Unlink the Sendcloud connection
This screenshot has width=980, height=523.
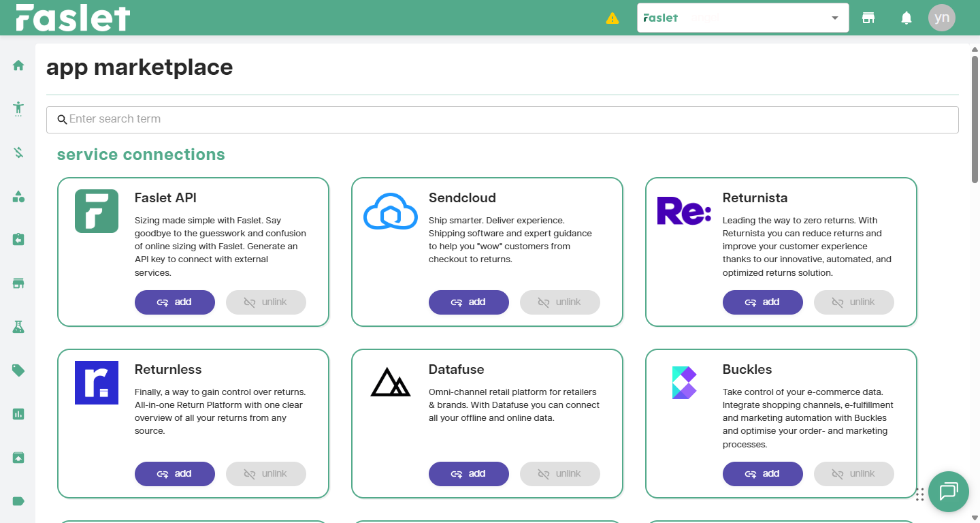(560, 302)
